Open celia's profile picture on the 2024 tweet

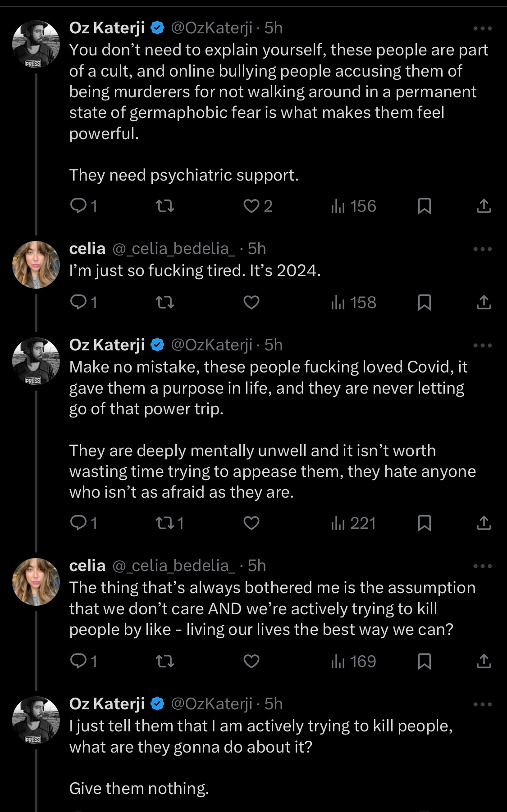point(36,264)
